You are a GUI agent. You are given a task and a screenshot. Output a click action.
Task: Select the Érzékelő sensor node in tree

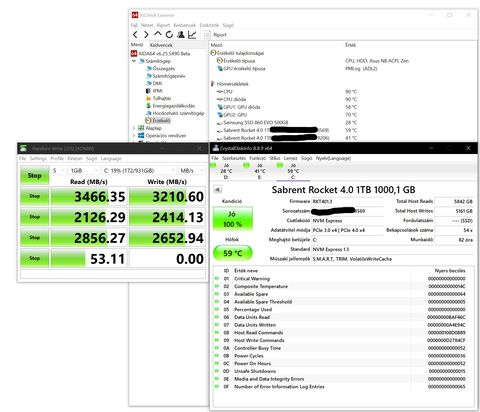coord(158,120)
